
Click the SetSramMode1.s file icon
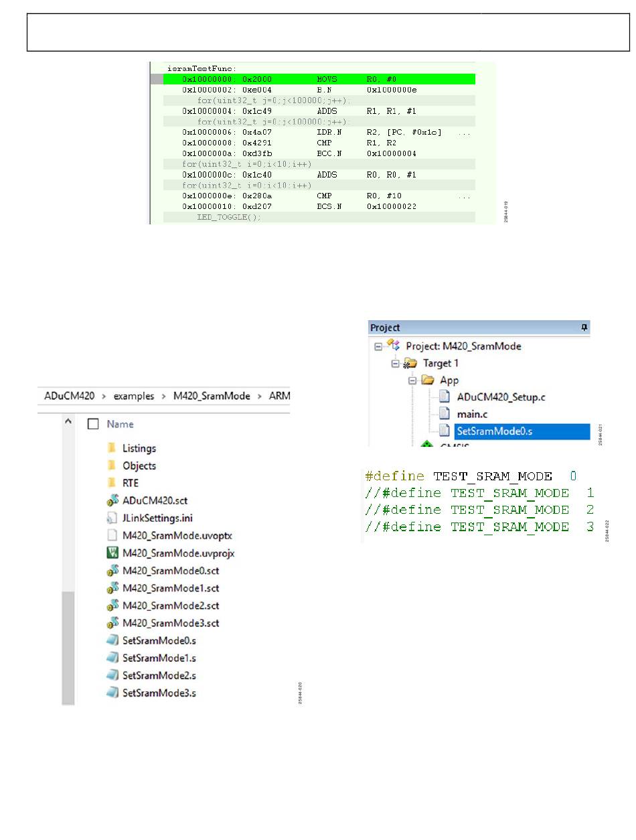click(112, 658)
